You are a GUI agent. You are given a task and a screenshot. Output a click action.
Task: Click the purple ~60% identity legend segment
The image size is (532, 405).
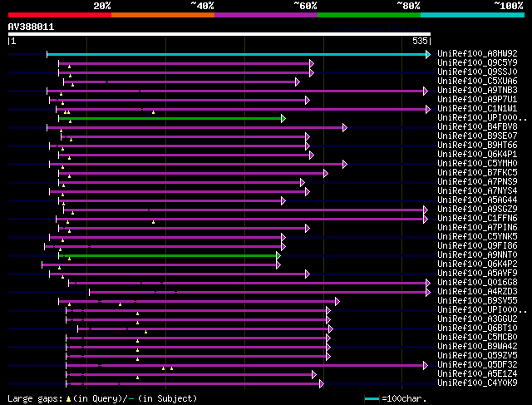pos(266,15)
